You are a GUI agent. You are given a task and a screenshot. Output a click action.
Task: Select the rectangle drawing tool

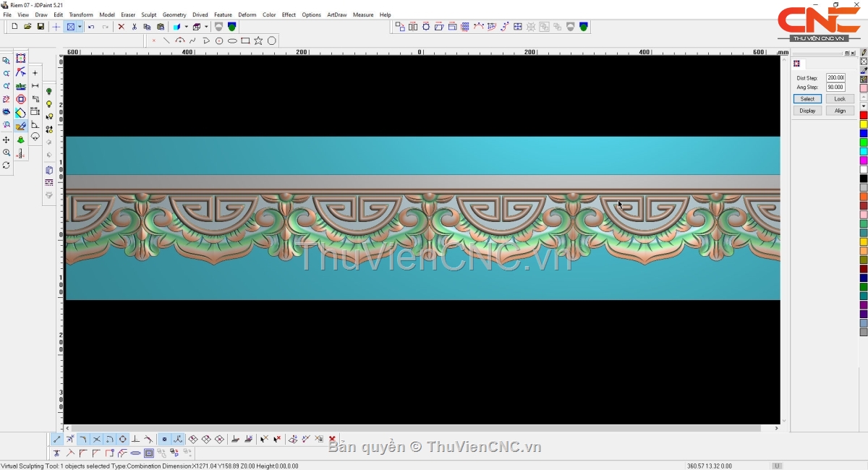pos(245,40)
